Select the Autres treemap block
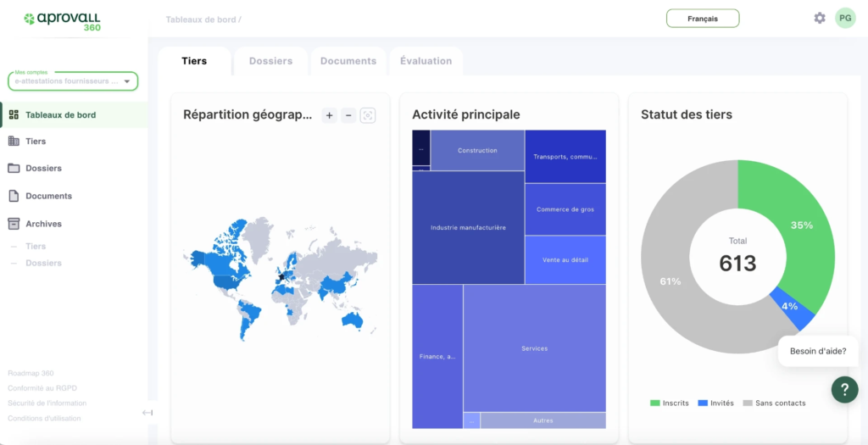 (x=543, y=420)
